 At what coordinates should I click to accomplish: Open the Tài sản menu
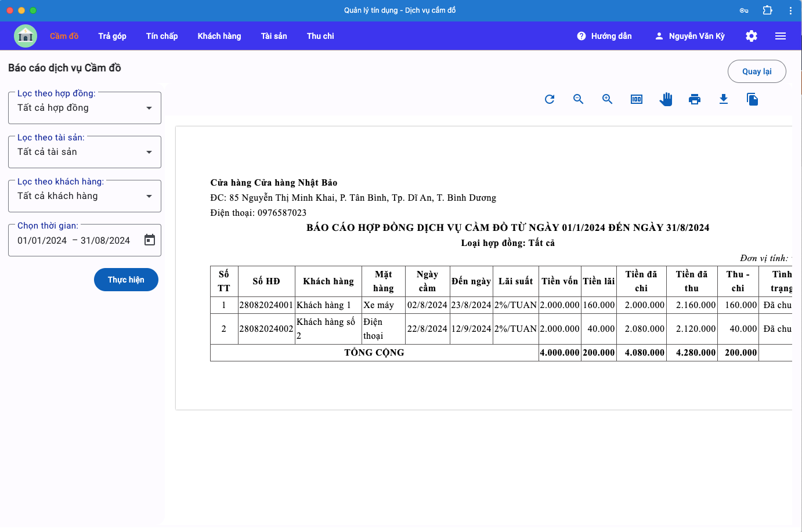pos(274,36)
